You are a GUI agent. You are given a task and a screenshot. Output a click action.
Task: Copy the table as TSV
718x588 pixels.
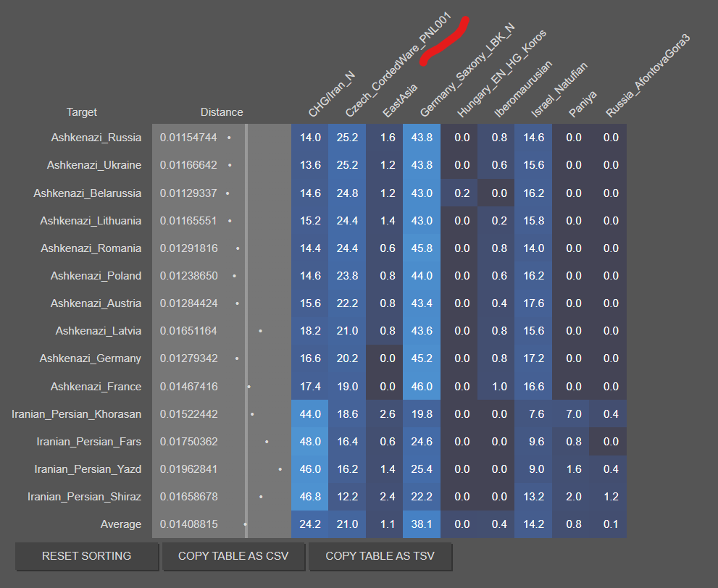pyautogui.click(x=380, y=556)
